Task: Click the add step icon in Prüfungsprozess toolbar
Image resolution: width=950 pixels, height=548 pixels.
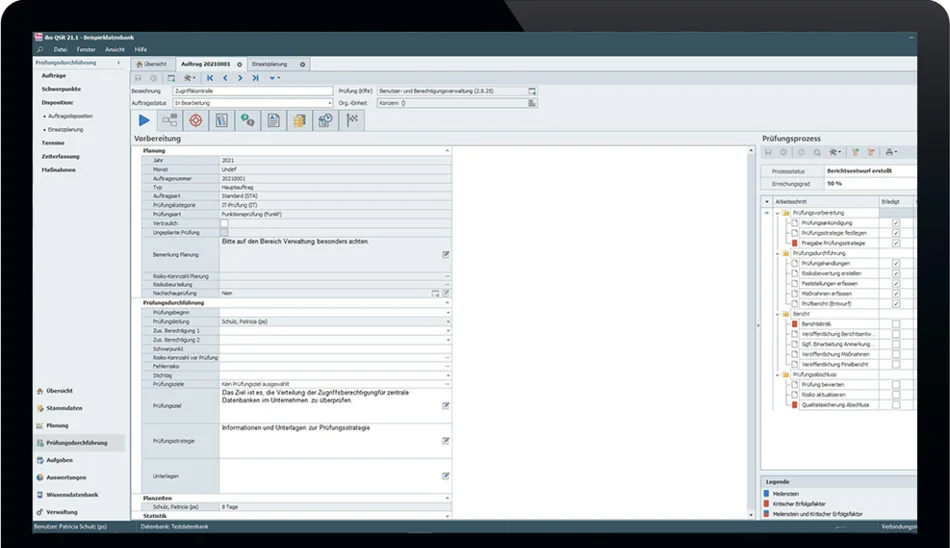Action: pyautogui.click(x=855, y=152)
